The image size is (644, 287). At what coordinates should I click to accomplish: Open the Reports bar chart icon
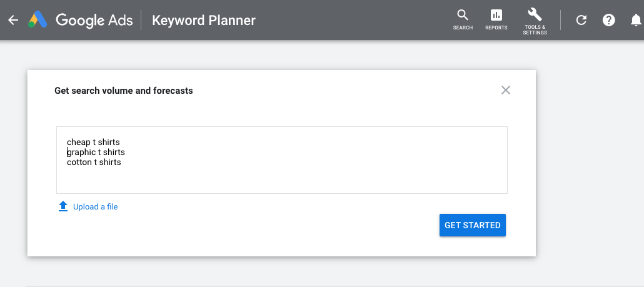(x=496, y=15)
